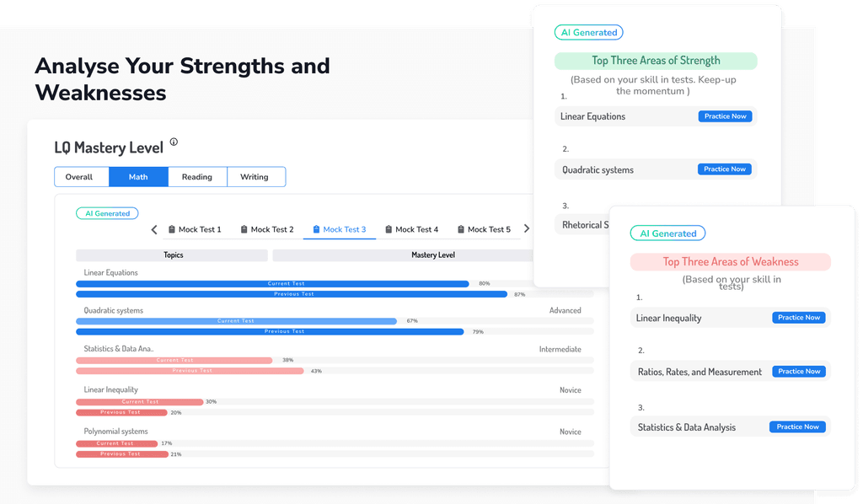Click Practice Now beside Ratios, Rates, and Measurement
The image size is (863, 504).
[x=797, y=371]
